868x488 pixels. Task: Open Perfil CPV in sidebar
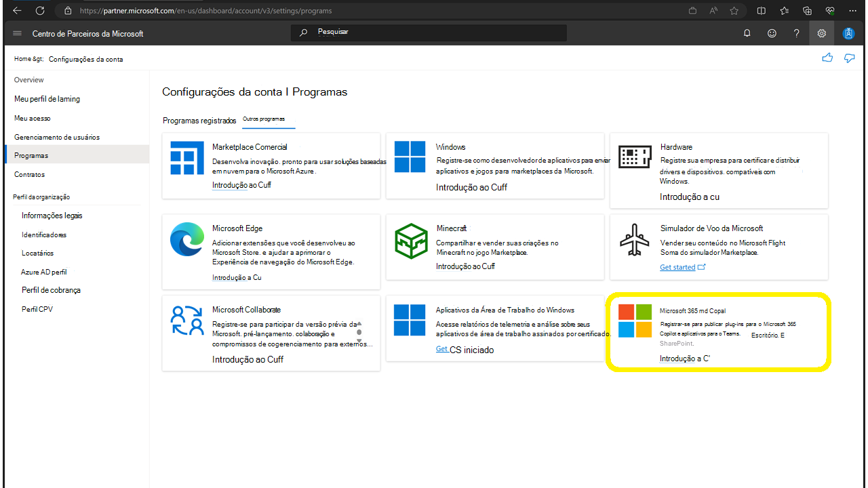click(x=37, y=309)
